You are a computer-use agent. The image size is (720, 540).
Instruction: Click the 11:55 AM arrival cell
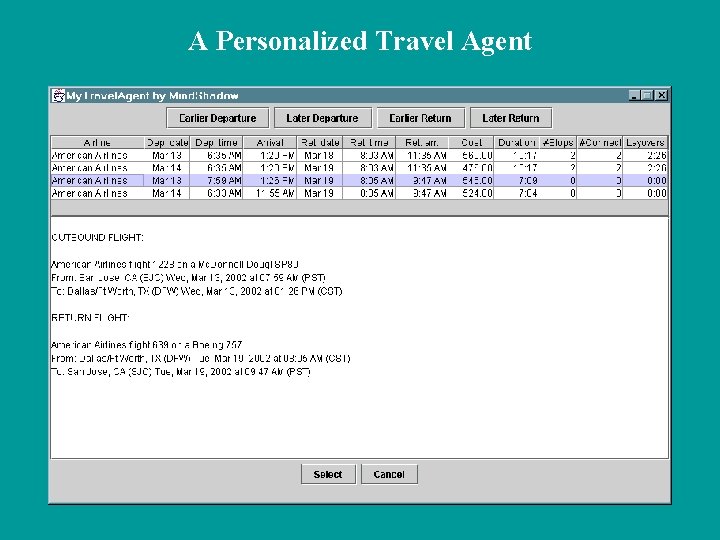(270, 193)
